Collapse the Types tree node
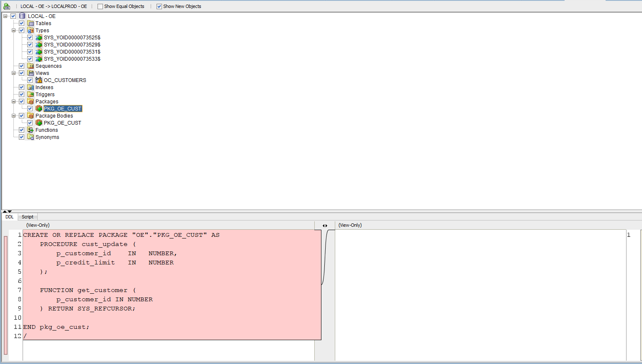Viewport: 642px width, 364px height. pos(14,30)
